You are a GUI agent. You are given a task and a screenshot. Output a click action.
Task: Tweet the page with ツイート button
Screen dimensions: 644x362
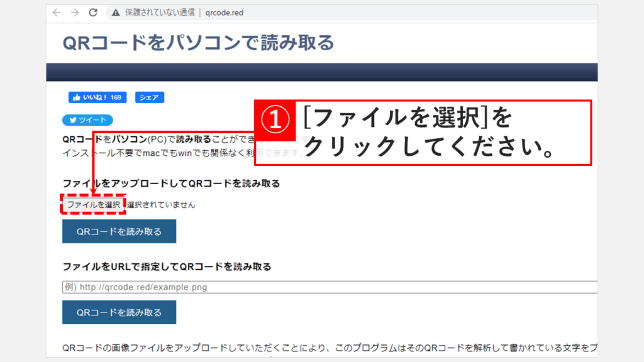87,120
